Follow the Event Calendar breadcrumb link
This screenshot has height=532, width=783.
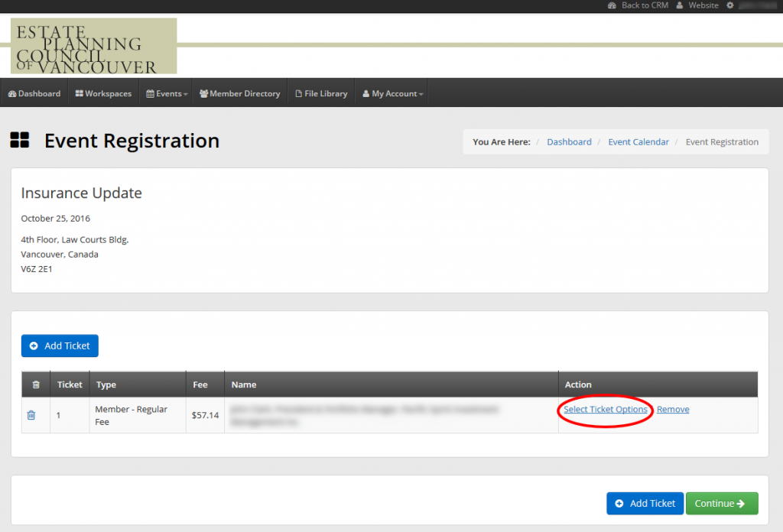638,141
